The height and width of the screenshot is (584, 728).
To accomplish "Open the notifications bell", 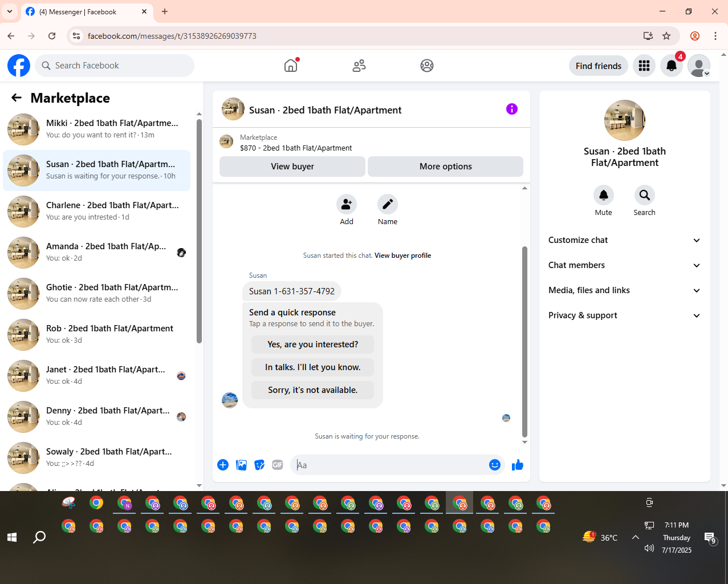I will [672, 66].
